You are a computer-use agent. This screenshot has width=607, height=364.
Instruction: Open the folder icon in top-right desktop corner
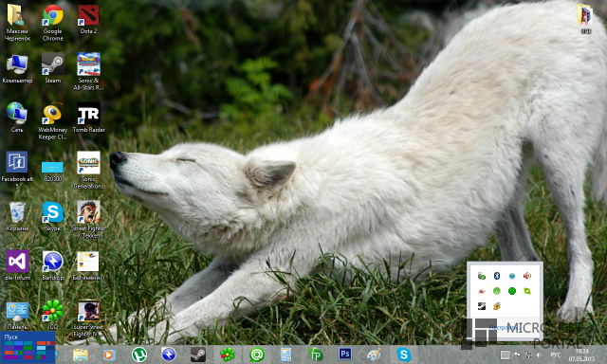point(586,19)
